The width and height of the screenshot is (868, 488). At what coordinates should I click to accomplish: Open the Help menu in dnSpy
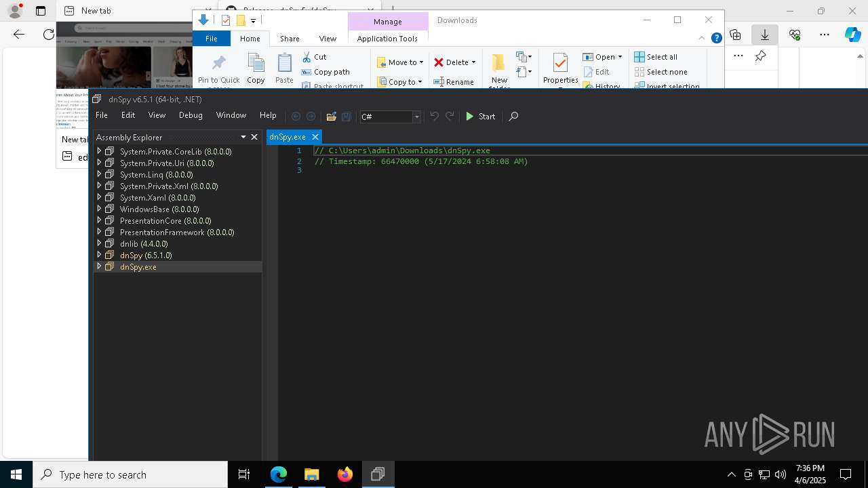click(268, 115)
